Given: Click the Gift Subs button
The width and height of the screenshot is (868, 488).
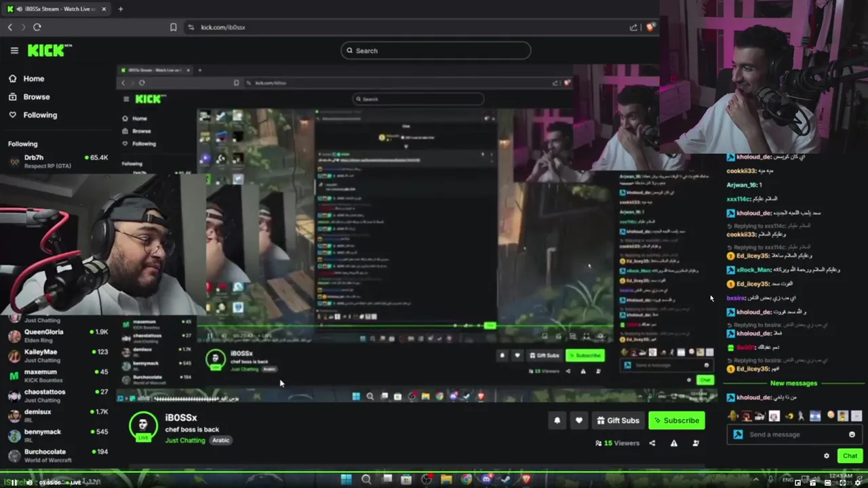Looking at the screenshot, I should point(617,420).
